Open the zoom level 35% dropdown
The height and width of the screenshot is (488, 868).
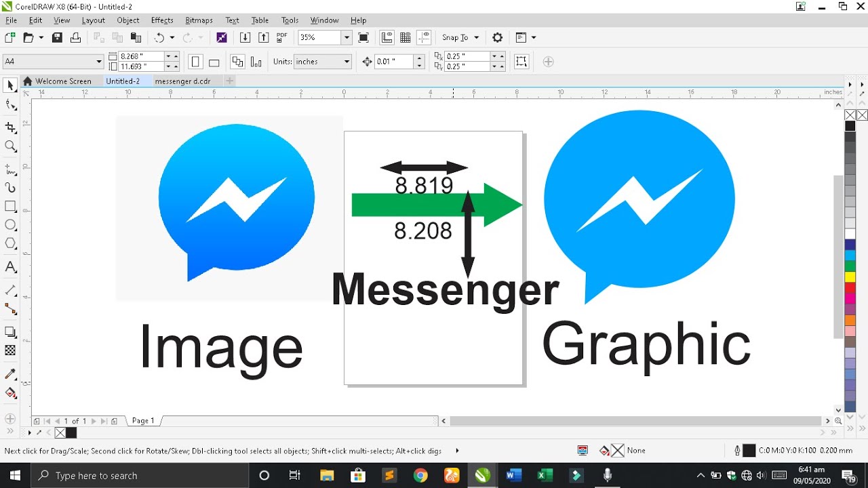click(x=347, y=38)
